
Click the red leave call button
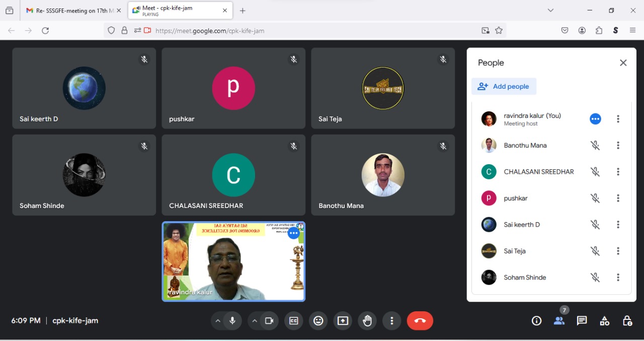[x=420, y=321]
